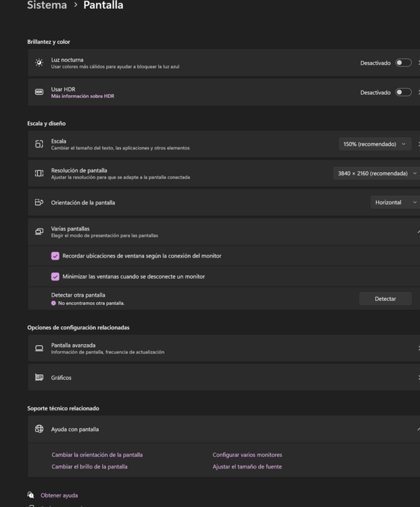Viewport: 420px width, 507px height.
Task: Enable the Luz nocturna toggle switch
Action: (403, 63)
